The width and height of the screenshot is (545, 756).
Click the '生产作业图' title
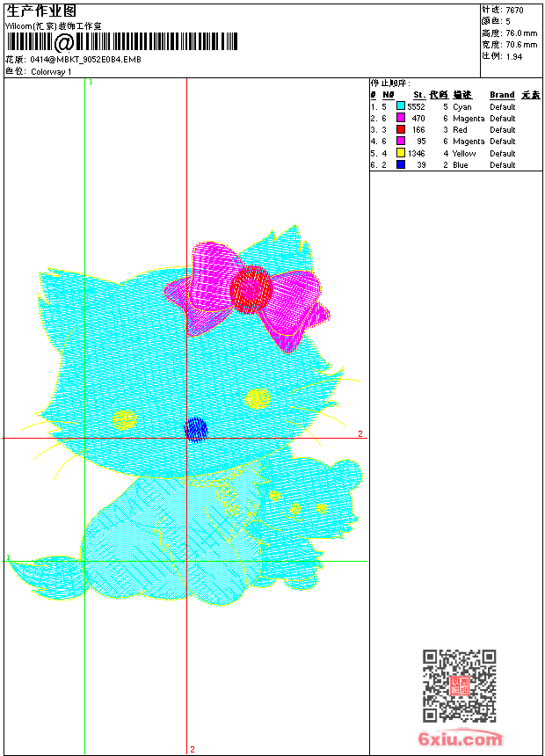tap(41, 11)
